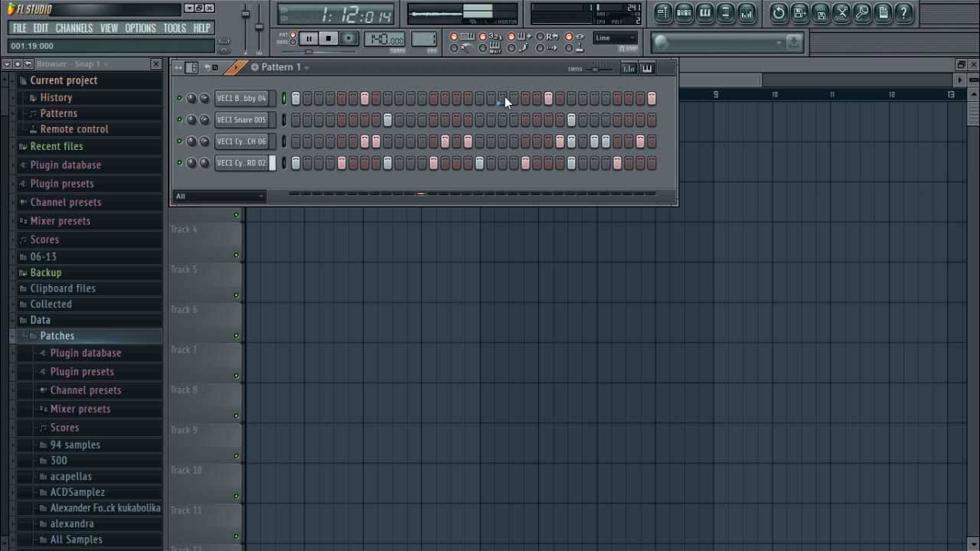Open the title bar dropdown arrow
Image resolution: width=980 pixels, height=551 pixels.
pyautogui.click(x=189, y=8)
